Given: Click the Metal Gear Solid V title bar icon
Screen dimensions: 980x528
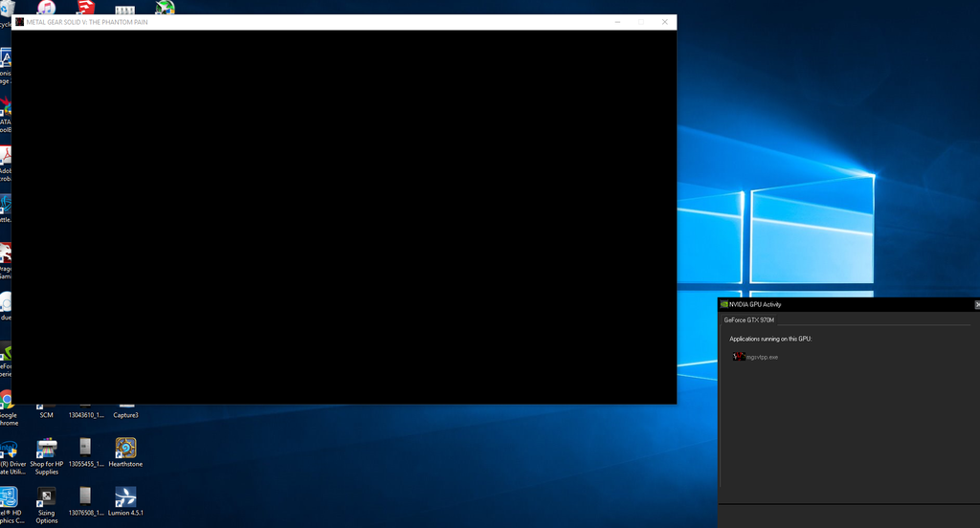Looking at the screenshot, I should pos(19,22).
